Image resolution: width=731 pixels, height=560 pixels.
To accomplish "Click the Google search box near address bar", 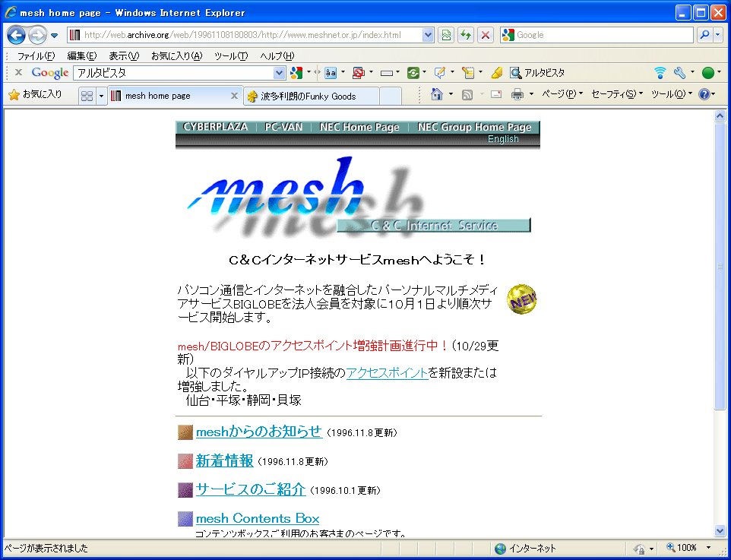I will 597,35.
